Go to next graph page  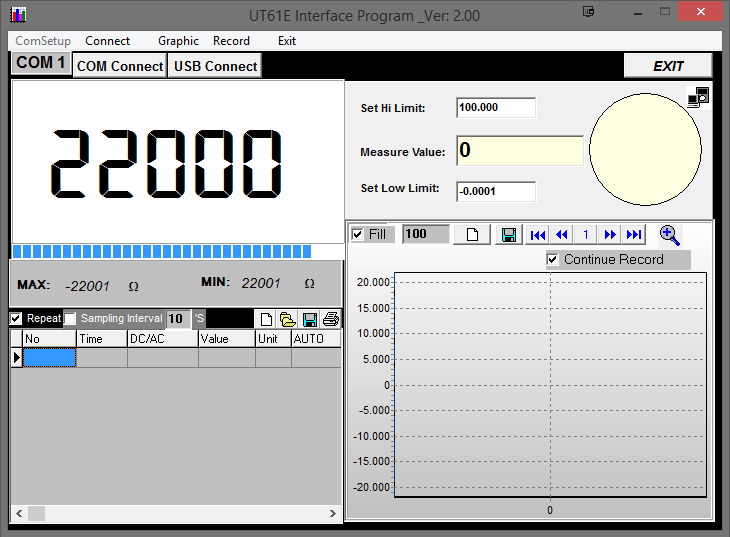click(610, 234)
